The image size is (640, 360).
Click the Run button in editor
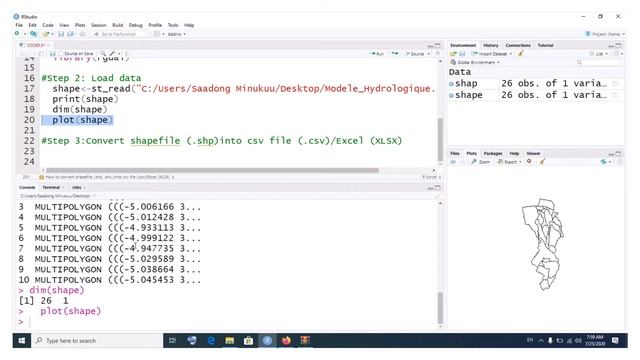click(x=377, y=53)
